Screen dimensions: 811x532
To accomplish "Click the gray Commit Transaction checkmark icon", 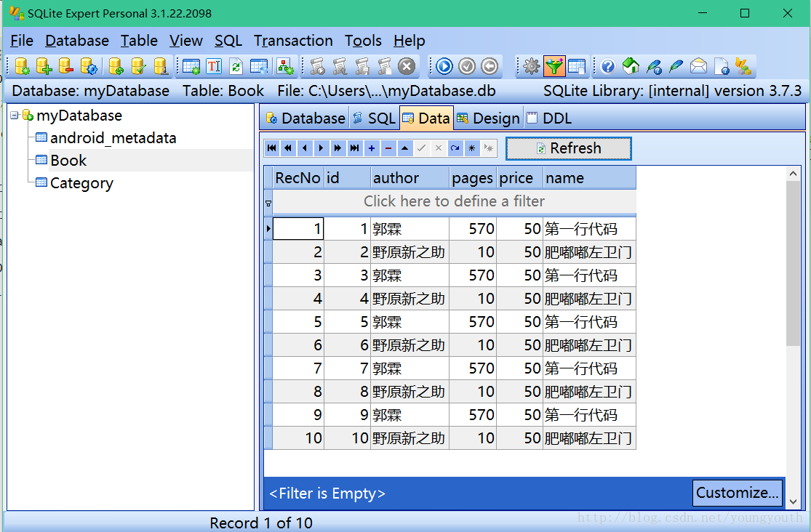I will pyautogui.click(x=466, y=66).
